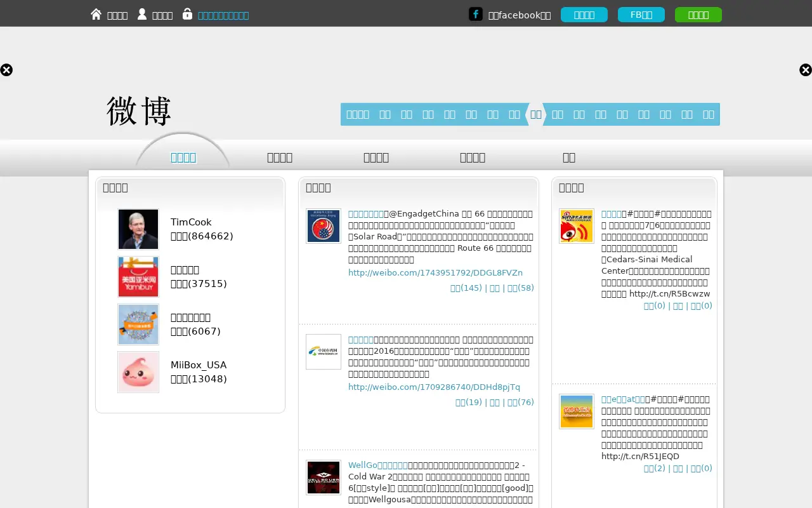The height and width of the screenshot is (508, 812).
Task: Open avatar of user with (6067) followers
Action: tap(138, 324)
